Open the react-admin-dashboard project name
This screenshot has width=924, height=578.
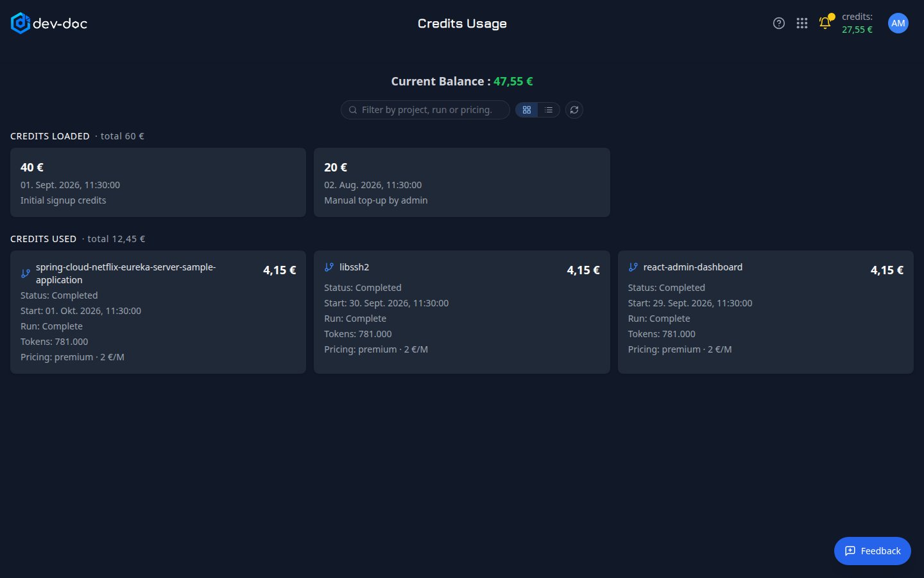click(693, 267)
